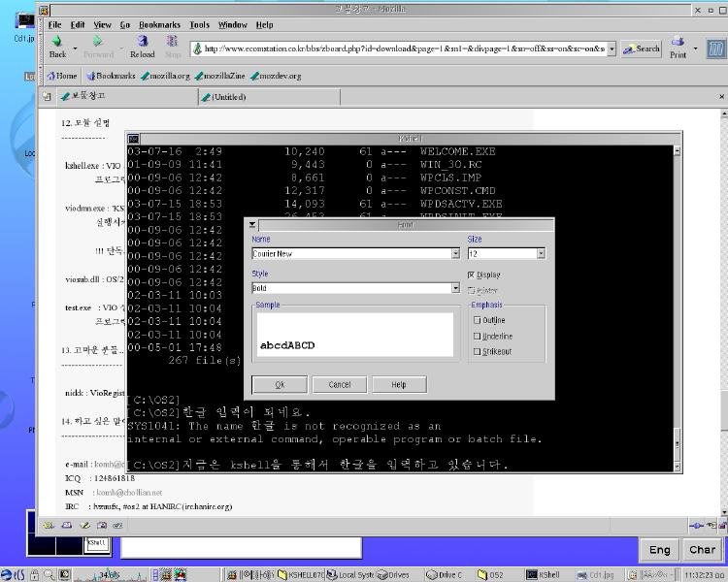Switch to the Drive C task on the taskbar
This screenshot has width=728, height=582.
(x=445, y=575)
